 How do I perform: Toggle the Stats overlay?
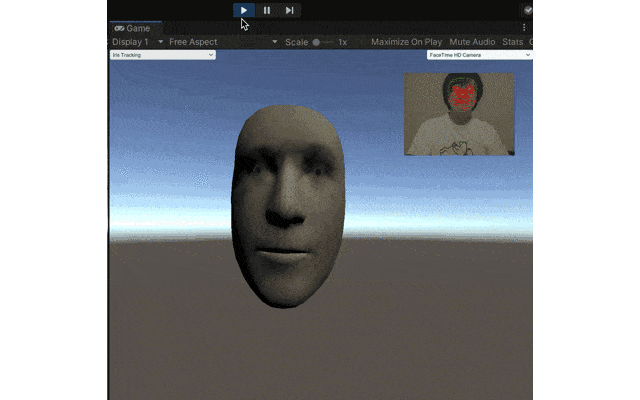pos(513,42)
